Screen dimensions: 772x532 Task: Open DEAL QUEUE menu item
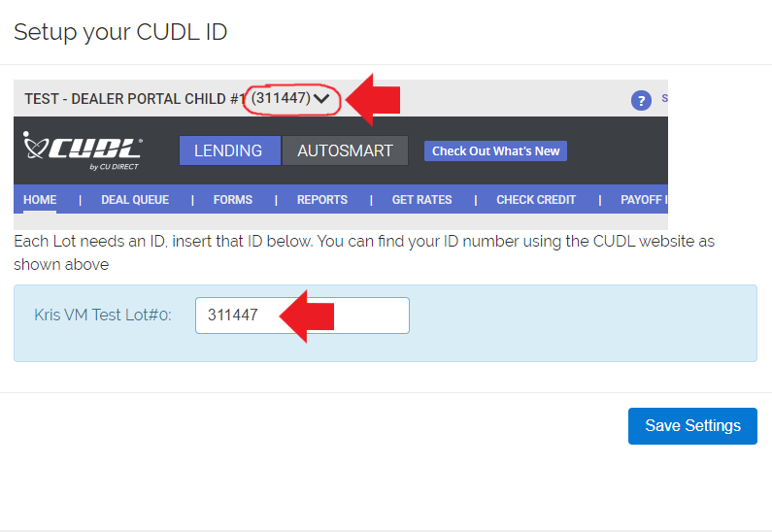click(x=135, y=200)
